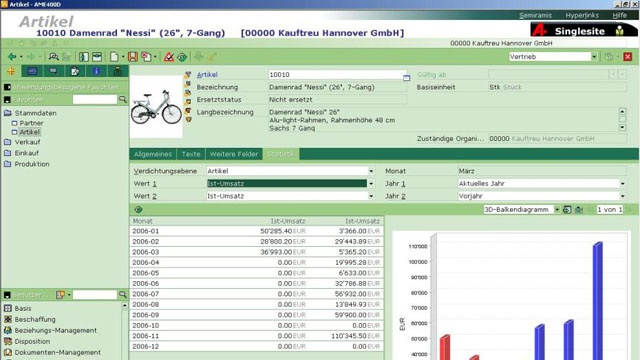Click the chart icon left of 1 von 1
The width and height of the screenshot is (640, 360).
579,209
